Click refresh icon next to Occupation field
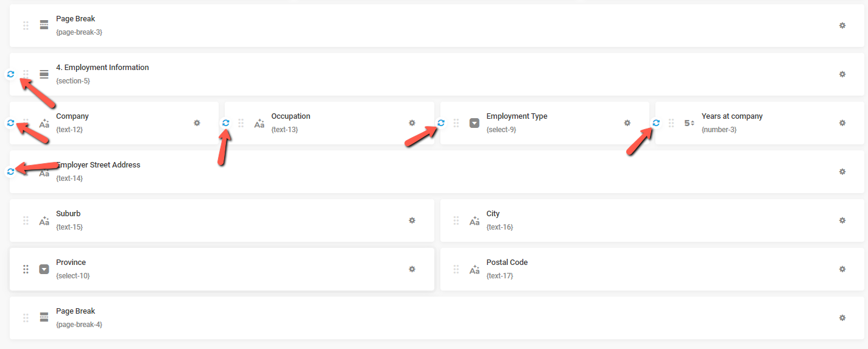868x349 pixels. click(x=225, y=123)
